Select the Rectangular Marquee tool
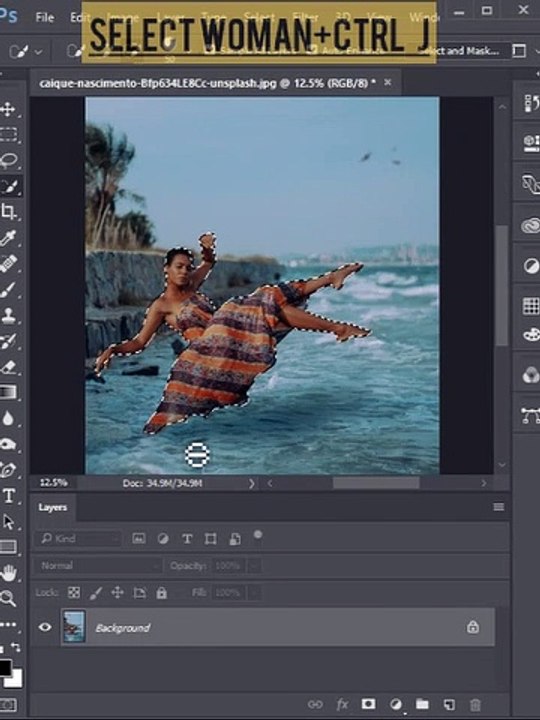This screenshot has height=720, width=540. click(8, 134)
